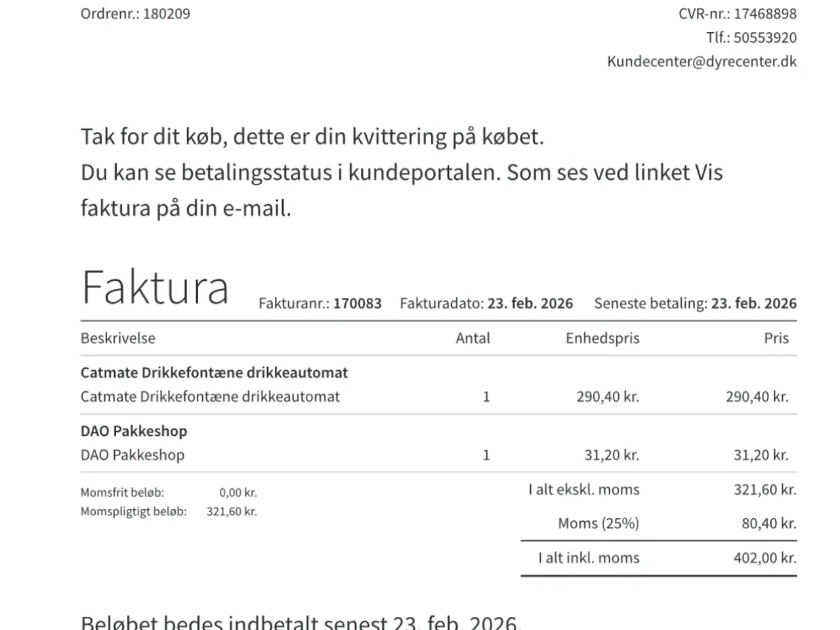
Task: Click the 'CVR-nr.: 17468898' line
Action: (x=738, y=14)
